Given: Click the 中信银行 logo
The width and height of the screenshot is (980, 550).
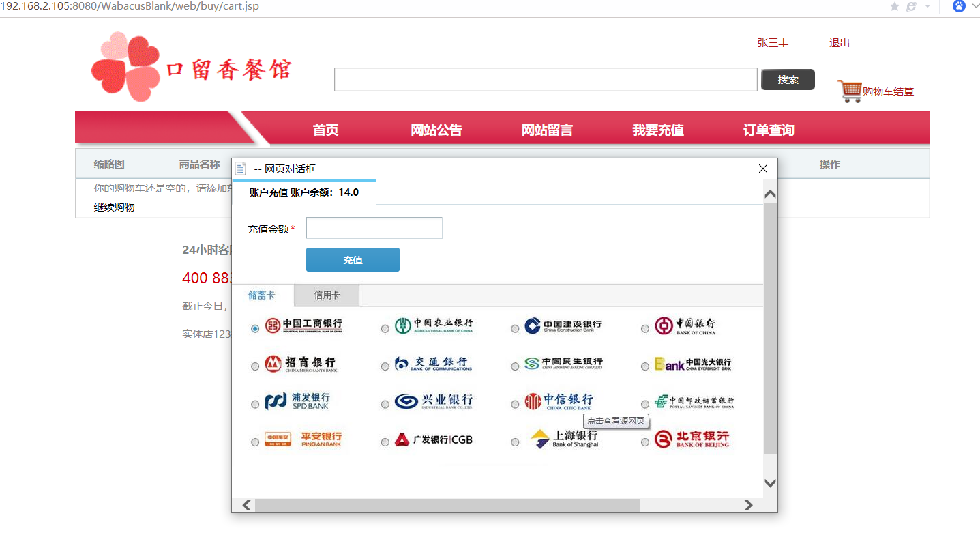Looking at the screenshot, I should tap(559, 401).
